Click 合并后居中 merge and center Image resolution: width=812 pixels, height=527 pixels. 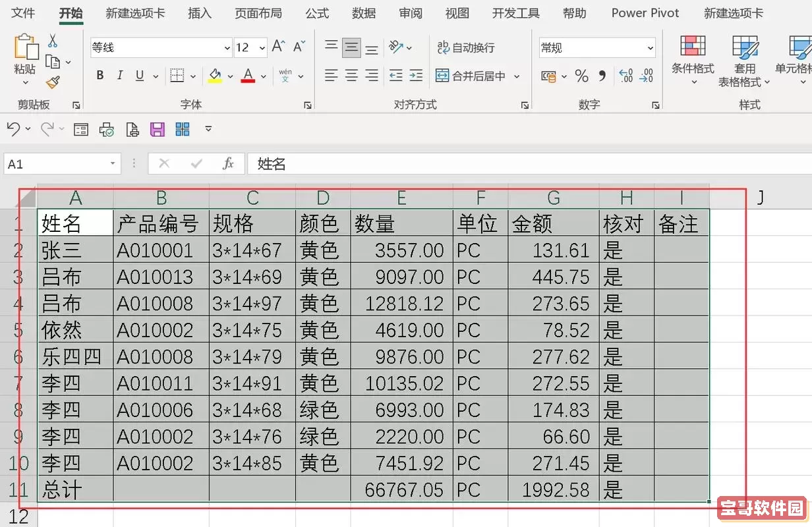pyautogui.click(x=471, y=76)
